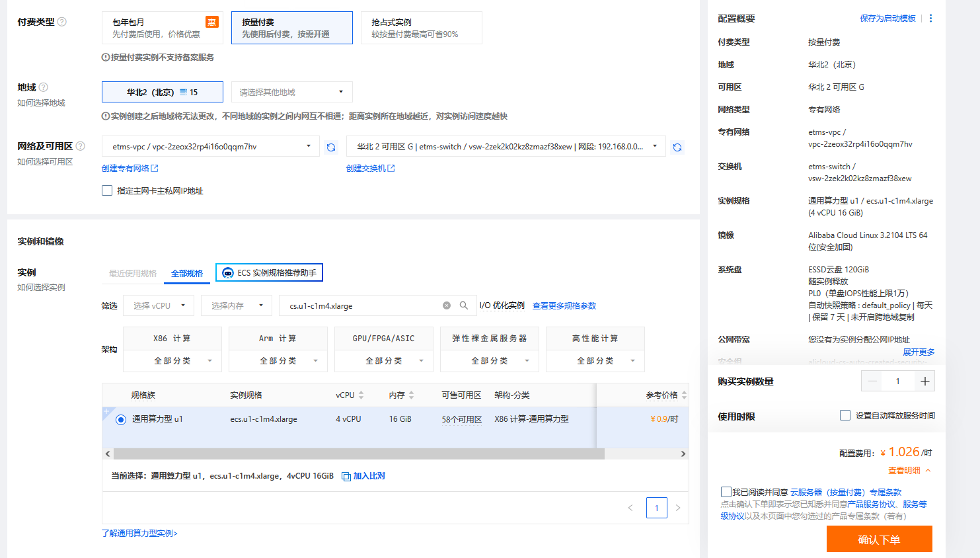Increase the instance quantity with the plus button
The width and height of the screenshot is (980, 558).
[925, 381]
